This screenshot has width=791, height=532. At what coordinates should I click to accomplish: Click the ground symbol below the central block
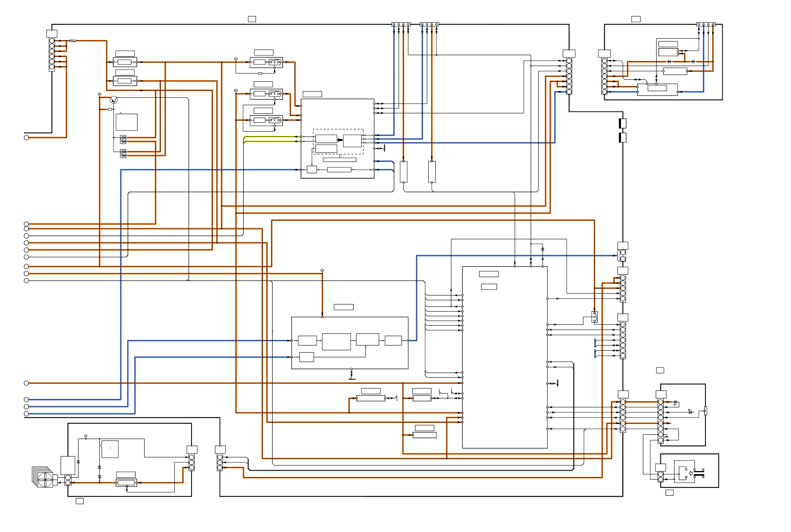click(351, 378)
